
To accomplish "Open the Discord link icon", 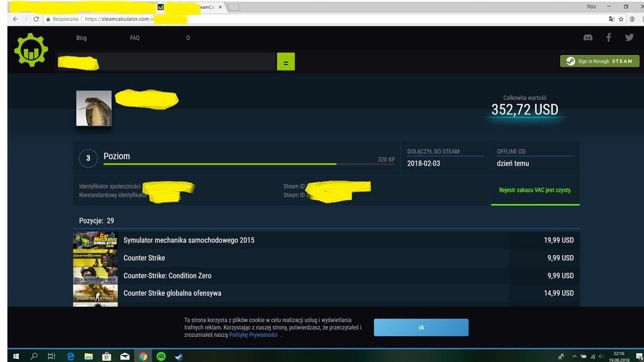I will [588, 38].
